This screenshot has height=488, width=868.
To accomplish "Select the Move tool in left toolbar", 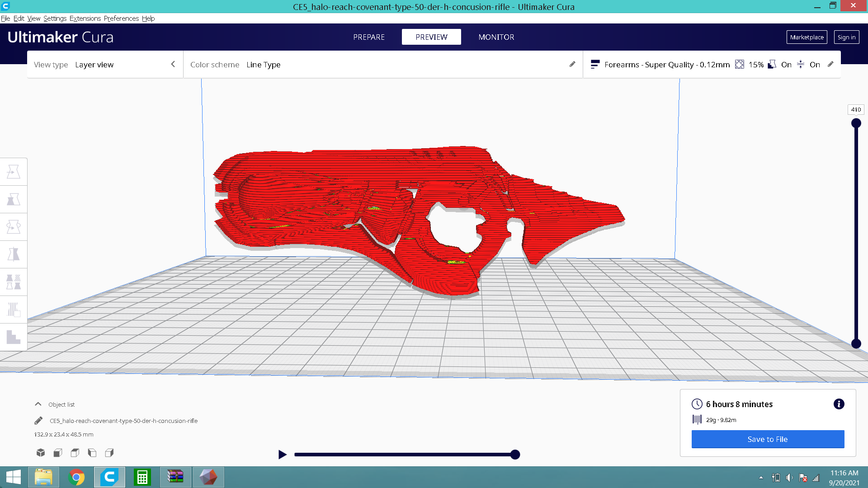I will coord(14,172).
